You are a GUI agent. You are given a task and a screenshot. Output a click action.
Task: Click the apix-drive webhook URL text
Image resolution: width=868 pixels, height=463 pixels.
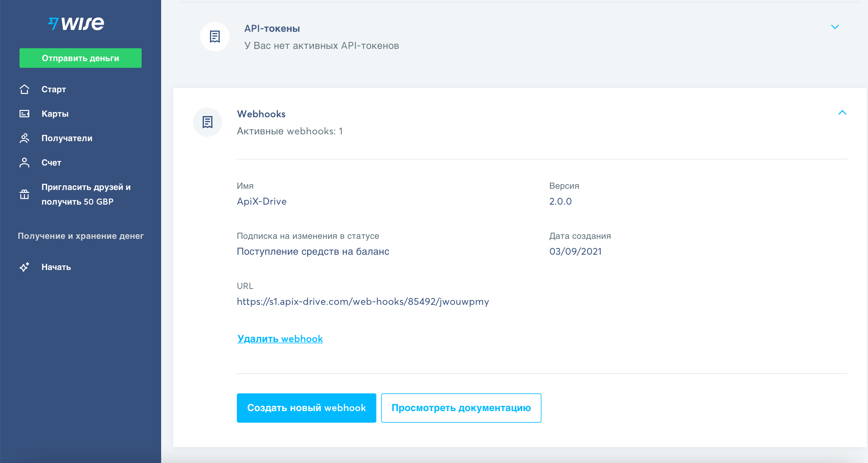pos(363,301)
